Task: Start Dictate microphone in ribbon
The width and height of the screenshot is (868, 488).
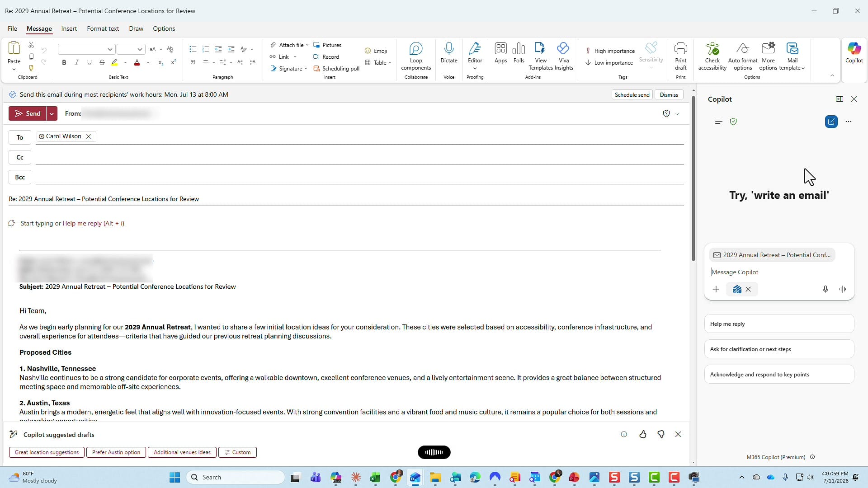Action: [449, 53]
